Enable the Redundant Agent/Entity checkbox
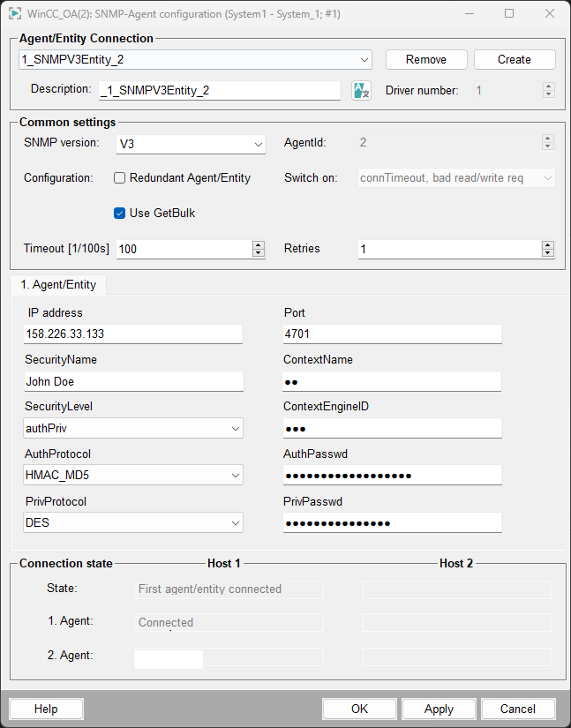The image size is (571, 728). (x=120, y=177)
